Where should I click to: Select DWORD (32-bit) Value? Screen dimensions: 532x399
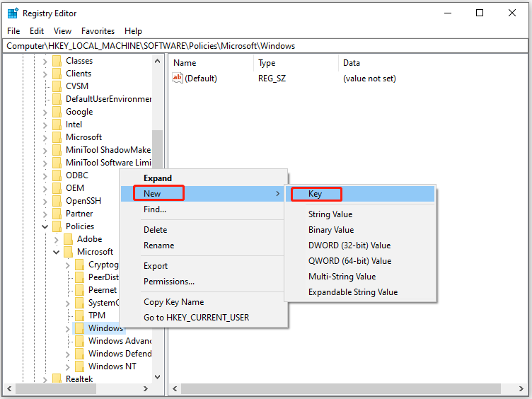(x=360, y=245)
